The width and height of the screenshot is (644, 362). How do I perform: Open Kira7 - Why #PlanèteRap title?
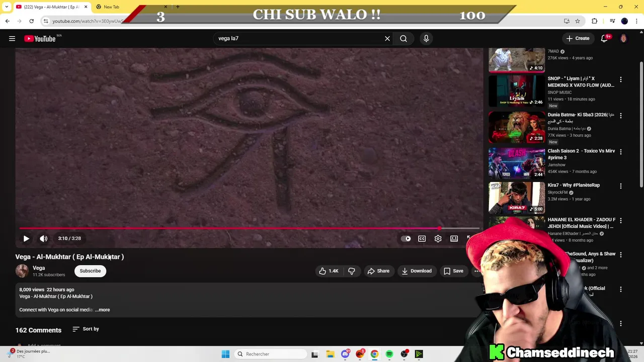[574, 185]
